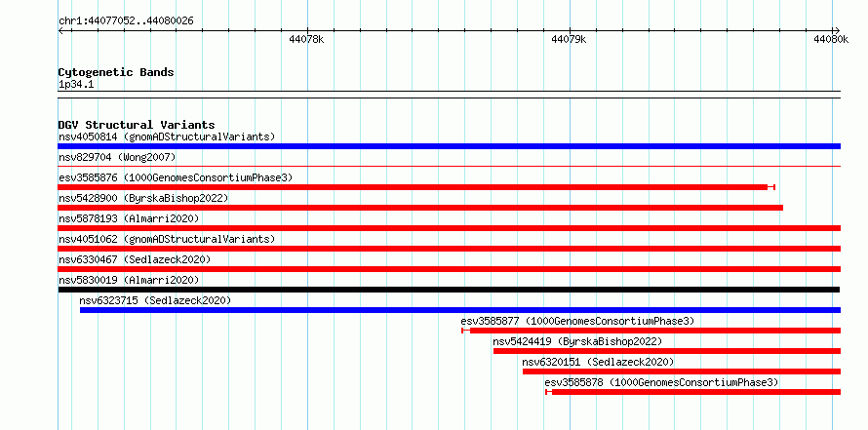Click the chr1:44077052..44080026 position label
Screen dimensions: 868x430
click(126, 21)
